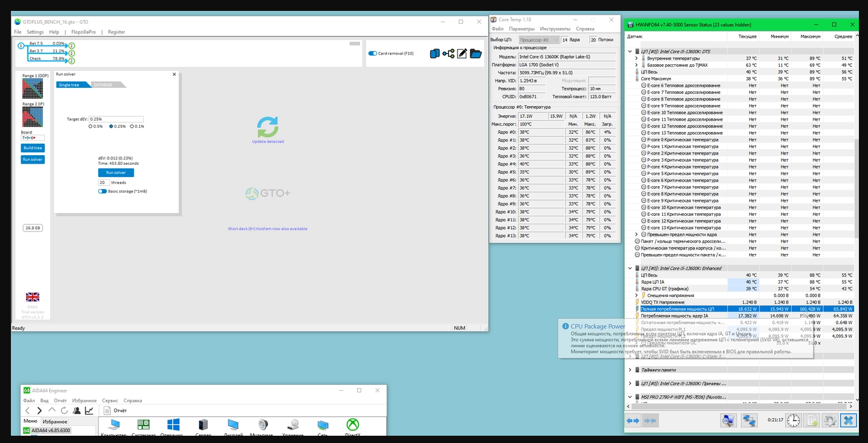This screenshot has width=868, height=443.
Task: Select the 0.25% target dEV option
Action: pos(112,126)
